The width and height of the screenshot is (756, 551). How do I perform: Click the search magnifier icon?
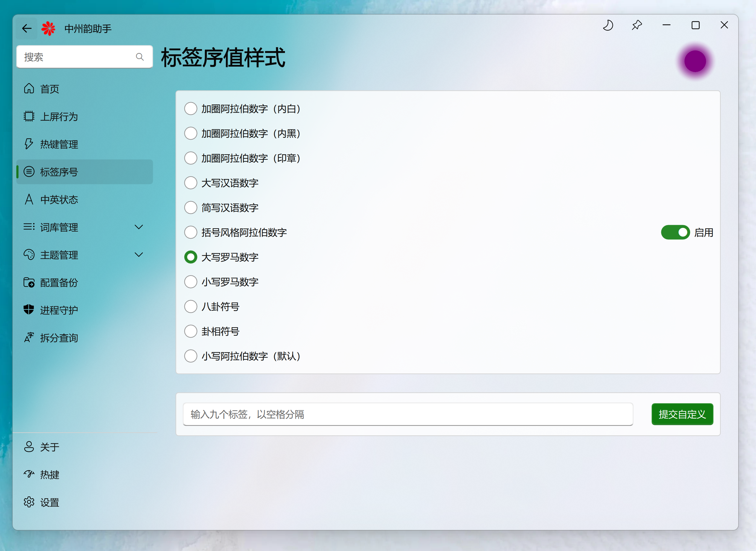(x=140, y=57)
